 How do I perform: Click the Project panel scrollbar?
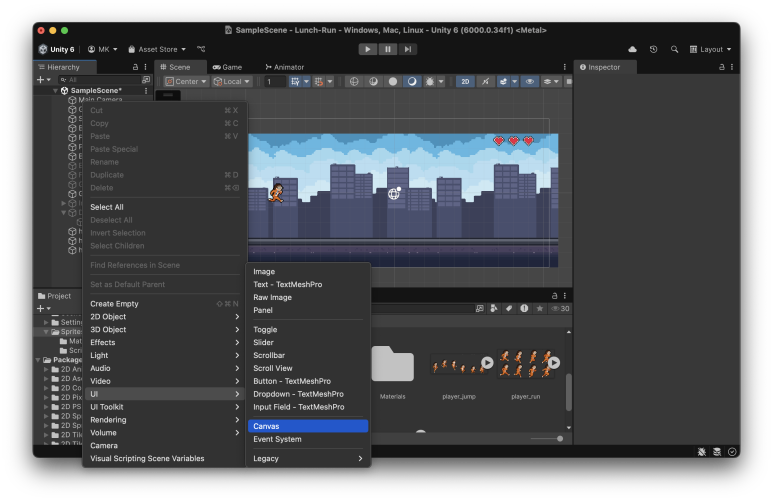click(x=568, y=393)
